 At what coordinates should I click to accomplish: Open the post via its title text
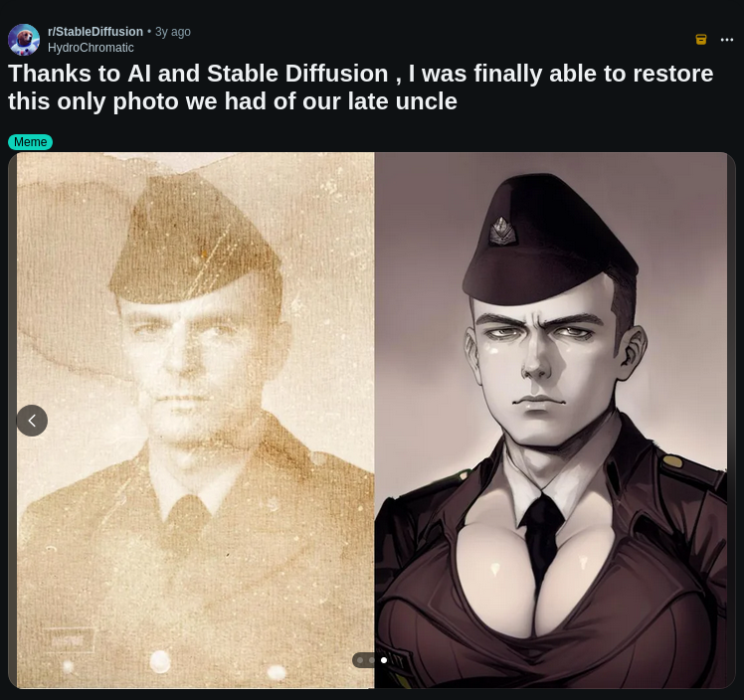click(361, 87)
